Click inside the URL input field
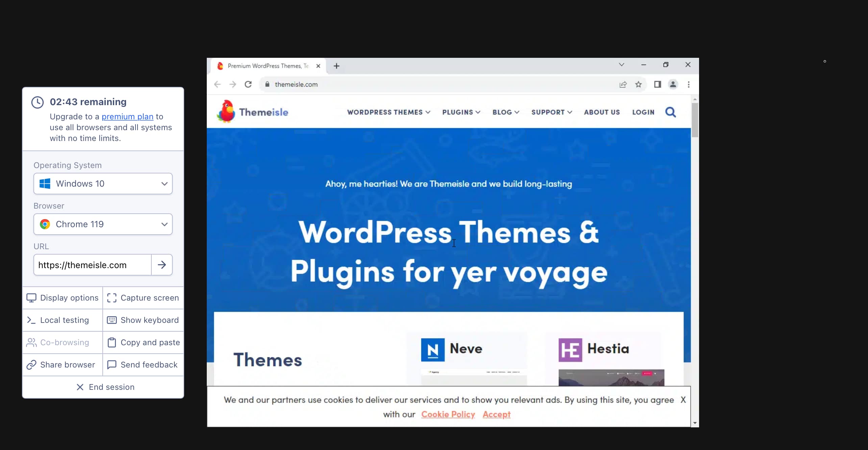 [x=91, y=265]
